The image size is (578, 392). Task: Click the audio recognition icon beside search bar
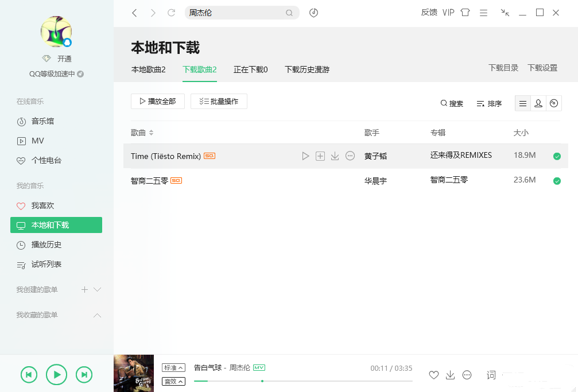pyautogui.click(x=313, y=13)
